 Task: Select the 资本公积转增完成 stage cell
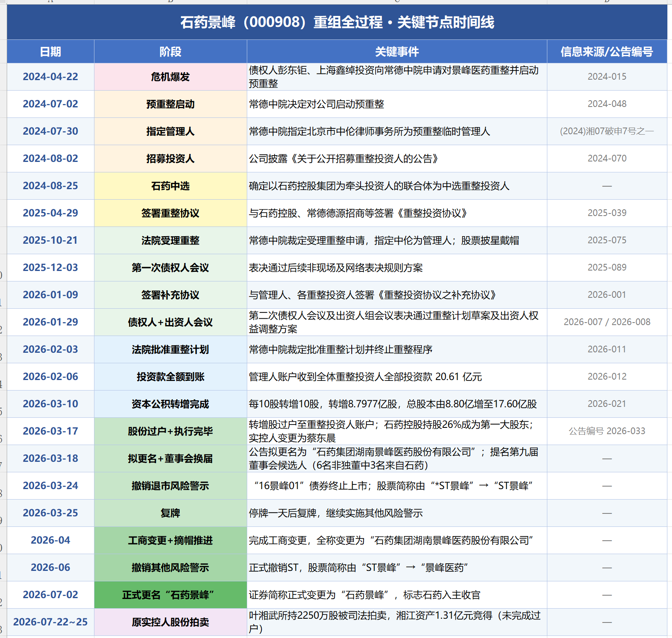pyautogui.click(x=170, y=404)
